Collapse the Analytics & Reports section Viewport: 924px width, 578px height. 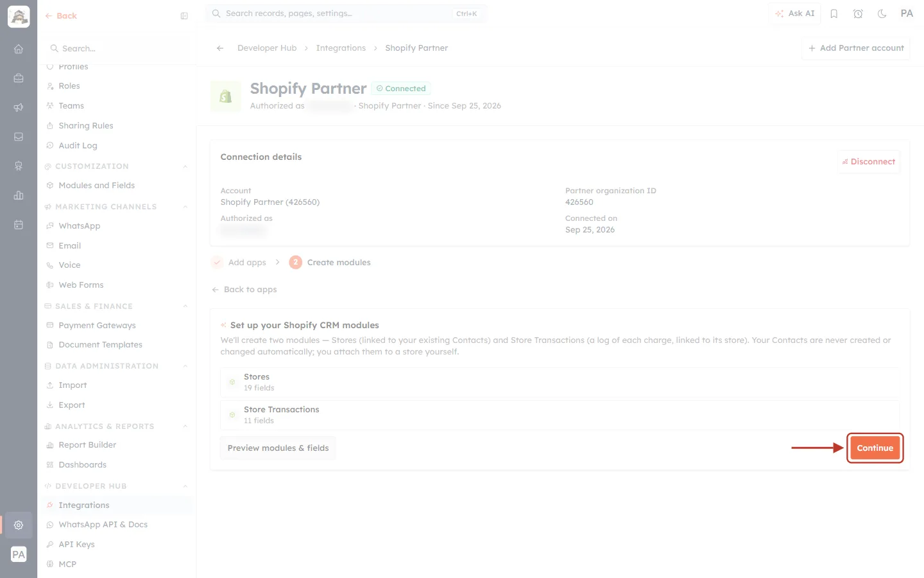coord(185,426)
